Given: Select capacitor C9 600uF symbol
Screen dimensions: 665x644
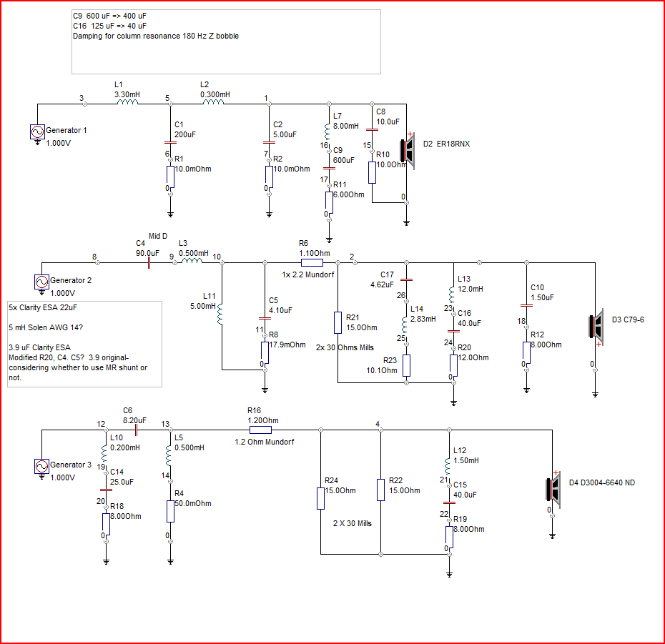Looking at the screenshot, I should point(329,168).
